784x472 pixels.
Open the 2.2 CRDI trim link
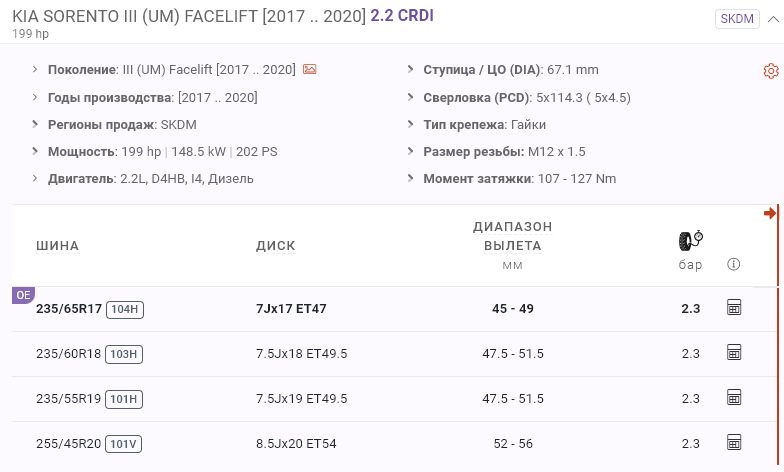[x=402, y=17]
